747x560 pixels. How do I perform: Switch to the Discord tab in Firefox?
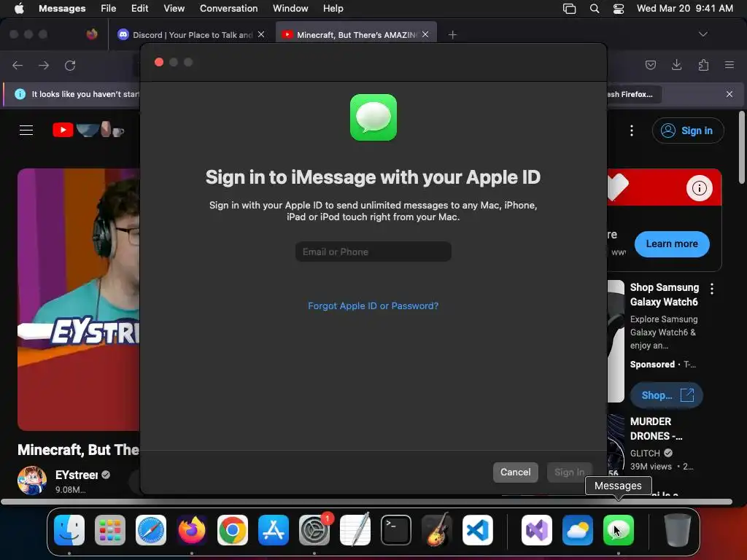click(x=192, y=35)
